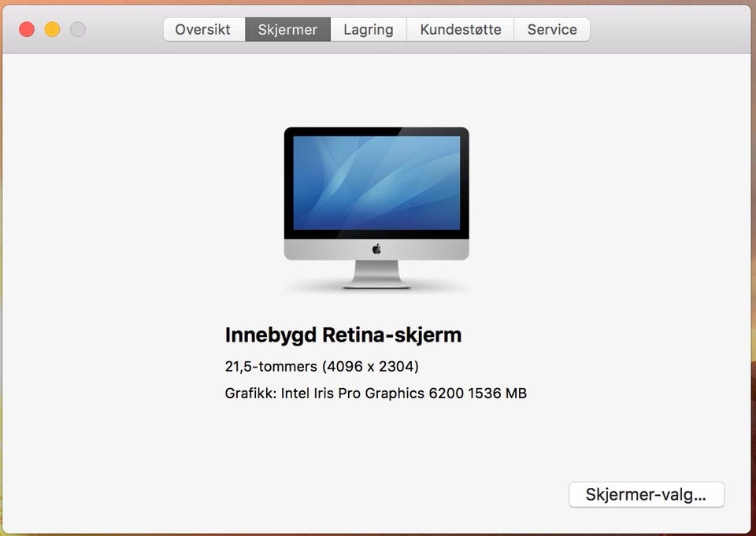Go to the Kundestøtte tab

pos(461,29)
